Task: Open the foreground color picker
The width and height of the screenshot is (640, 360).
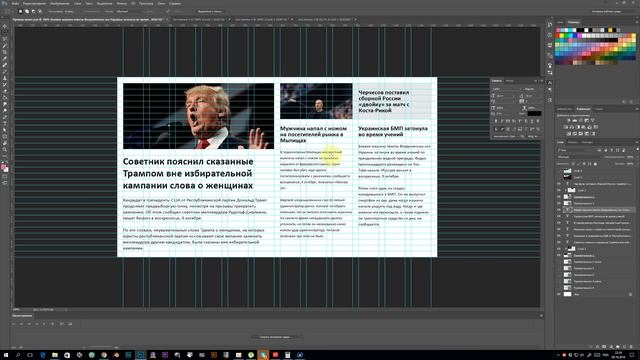Action: point(4,167)
